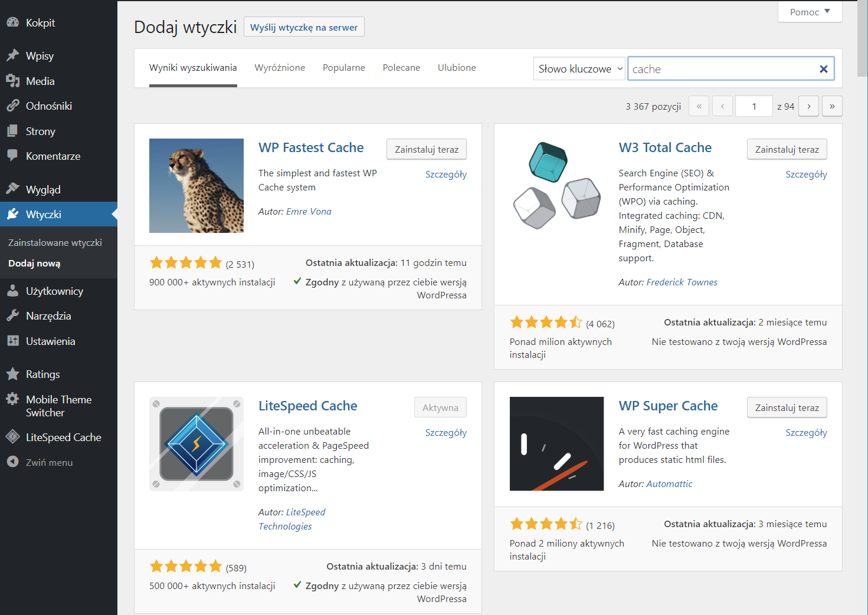Click the WP Super Cache thumbnail

coord(556,443)
